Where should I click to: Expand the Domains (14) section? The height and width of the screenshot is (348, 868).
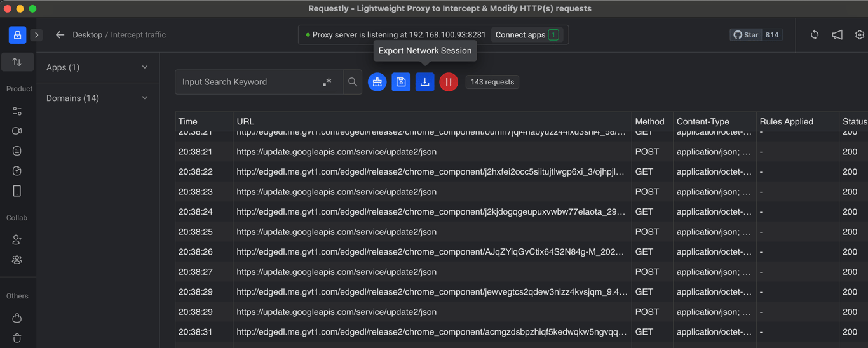point(97,98)
